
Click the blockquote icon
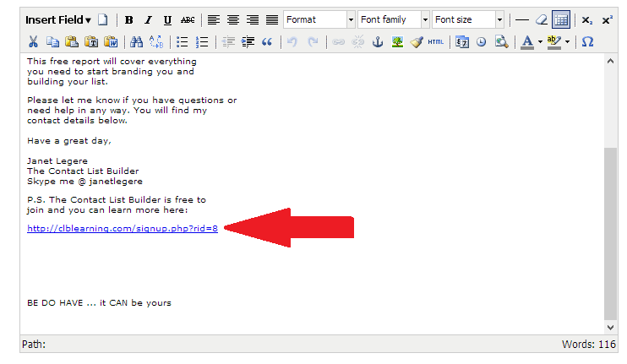pyautogui.click(x=267, y=41)
